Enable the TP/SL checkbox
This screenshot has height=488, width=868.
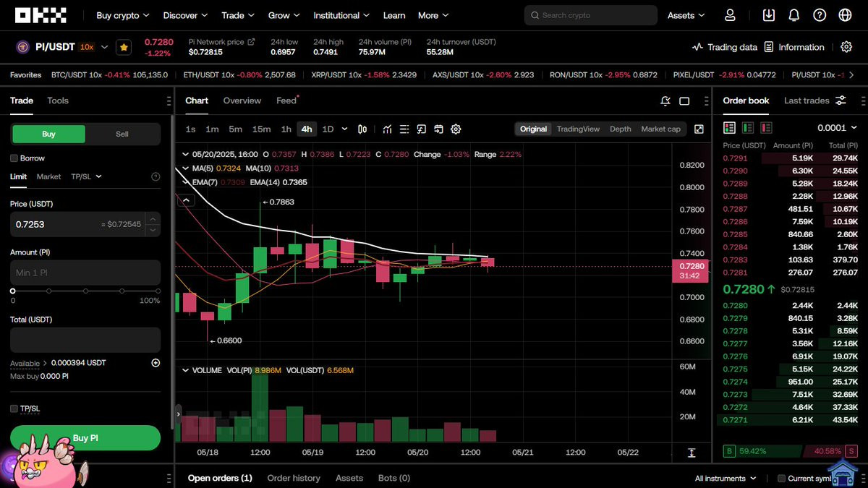point(14,408)
